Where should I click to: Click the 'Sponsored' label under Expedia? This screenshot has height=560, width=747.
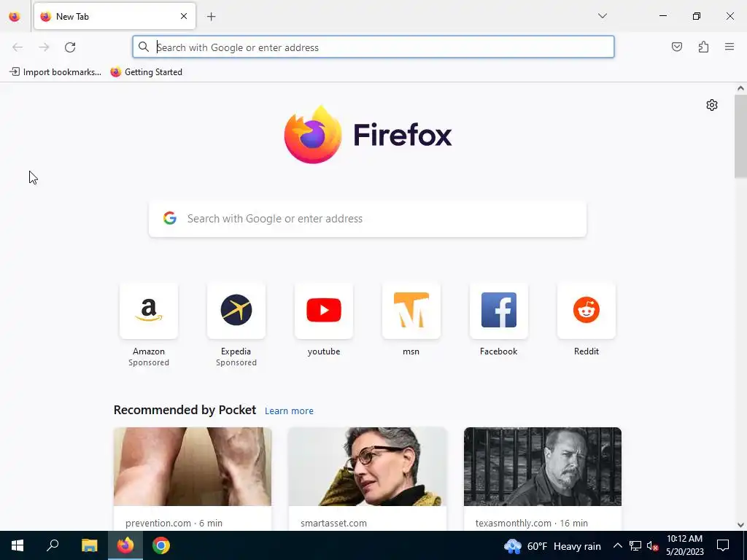[x=236, y=363]
